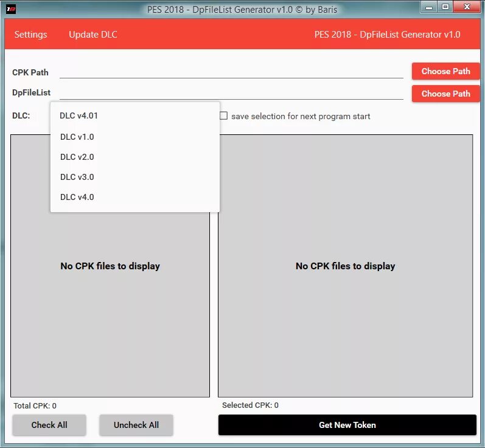Click the app icon in title bar
This screenshot has height=448, width=485.
[11, 9]
